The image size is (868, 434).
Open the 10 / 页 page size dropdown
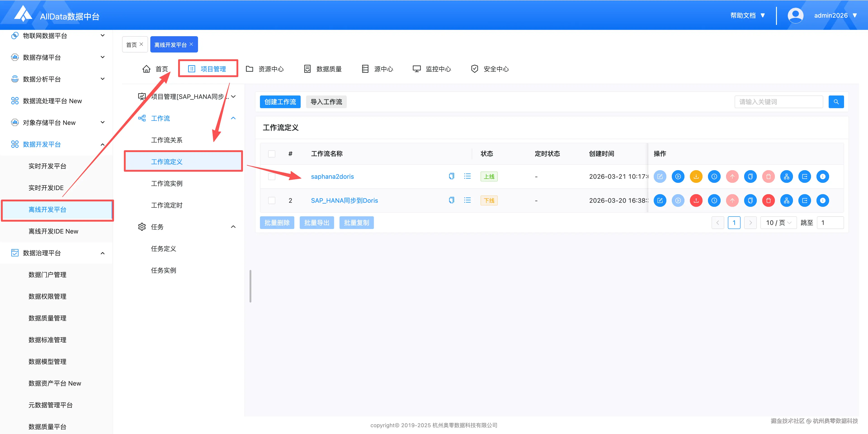[778, 223]
